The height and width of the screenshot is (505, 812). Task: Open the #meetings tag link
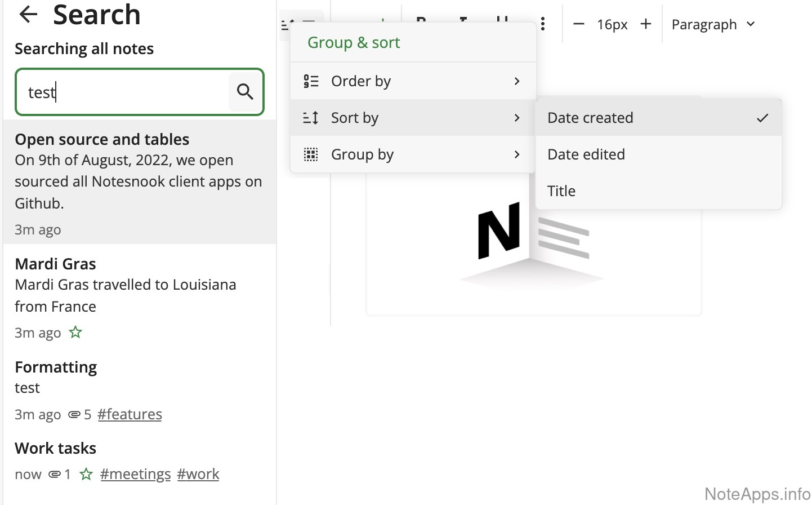pos(135,474)
